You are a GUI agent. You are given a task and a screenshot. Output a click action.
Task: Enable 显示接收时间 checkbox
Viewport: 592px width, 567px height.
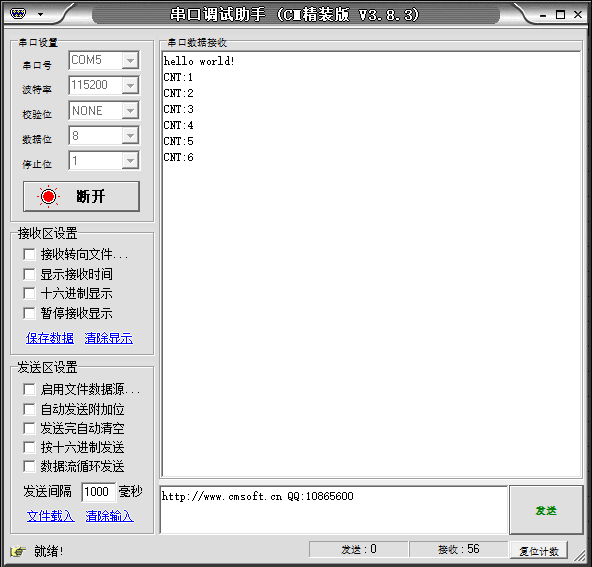29,274
